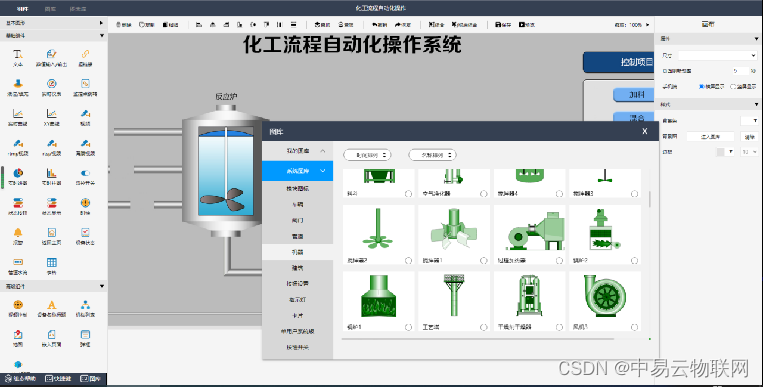Select radio for the boiler 2 card

pyautogui.click(x=635, y=260)
